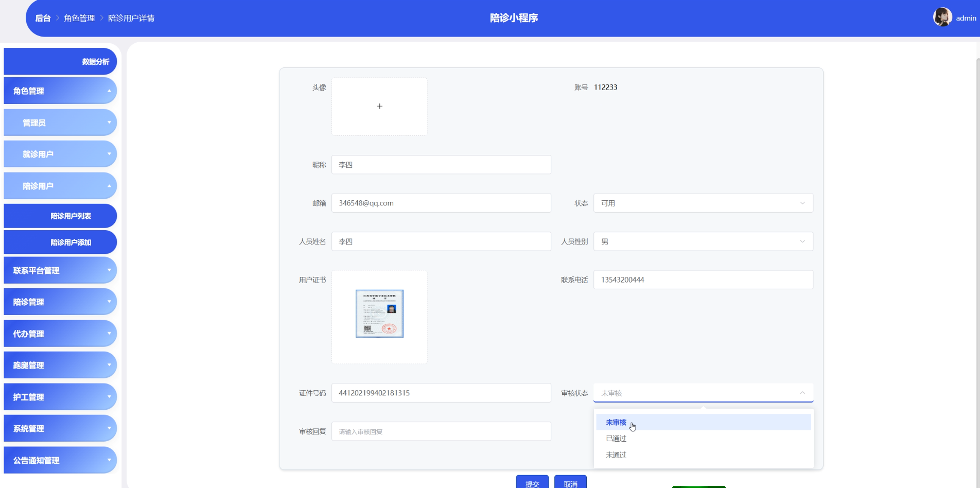Expand the 跑腿管理 menu
This screenshot has width=980, height=488.
60,365
